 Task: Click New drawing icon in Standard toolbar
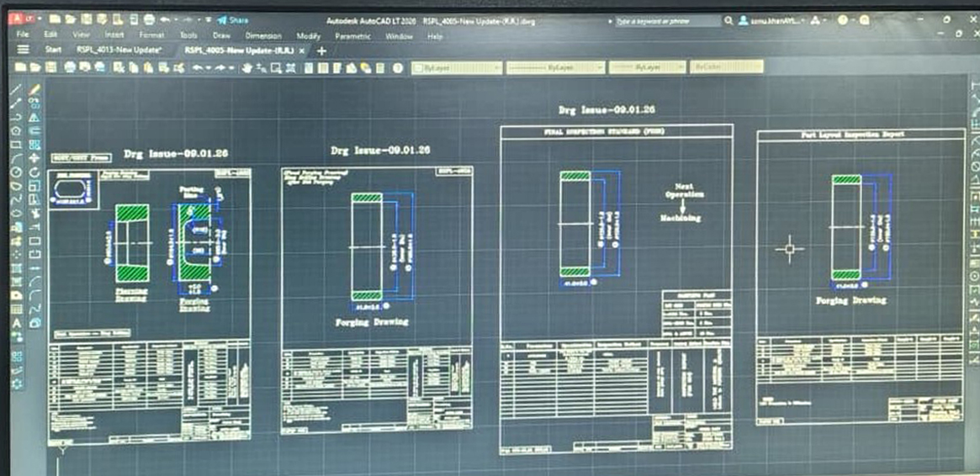click(20, 66)
